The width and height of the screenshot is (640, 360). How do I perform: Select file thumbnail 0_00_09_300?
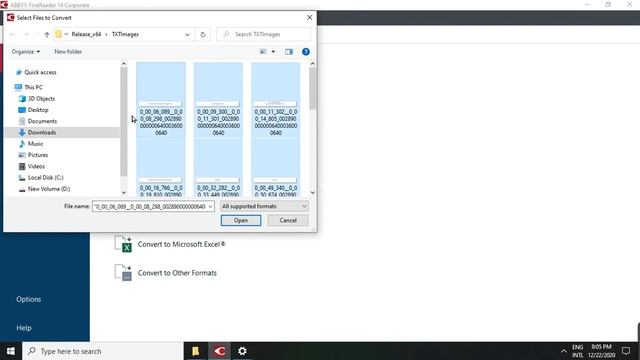[x=218, y=100]
